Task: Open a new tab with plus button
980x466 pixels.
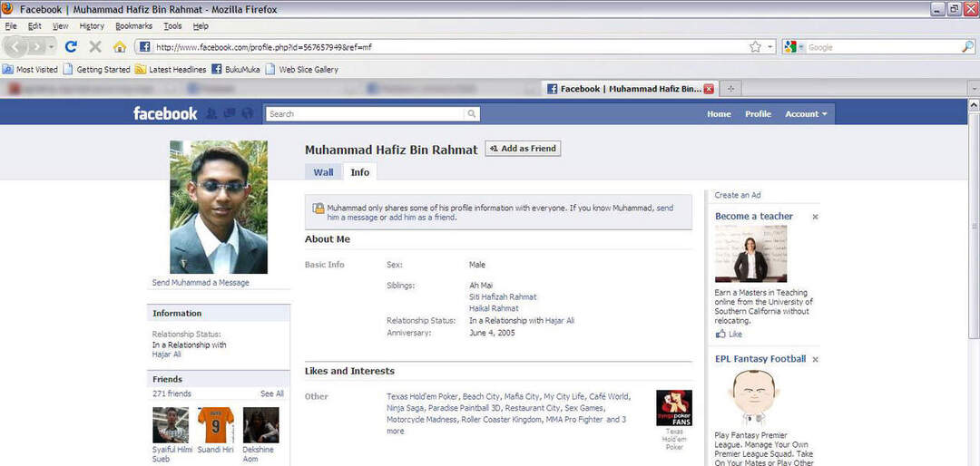Action: [731, 89]
